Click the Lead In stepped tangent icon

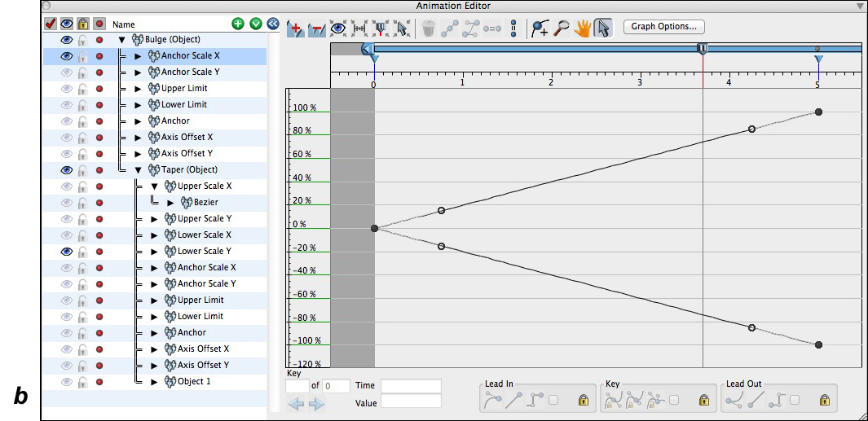(x=535, y=400)
